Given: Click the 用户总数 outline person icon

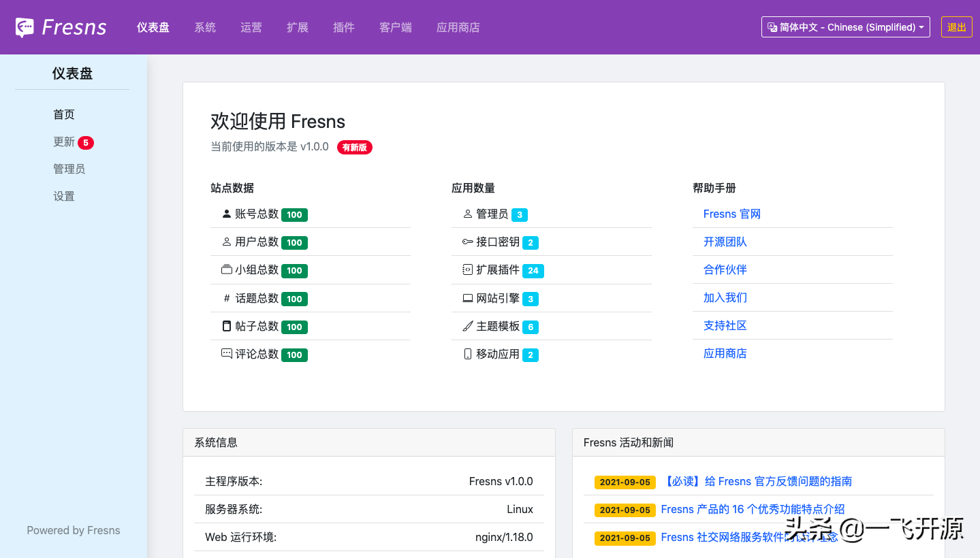Looking at the screenshot, I should [227, 242].
